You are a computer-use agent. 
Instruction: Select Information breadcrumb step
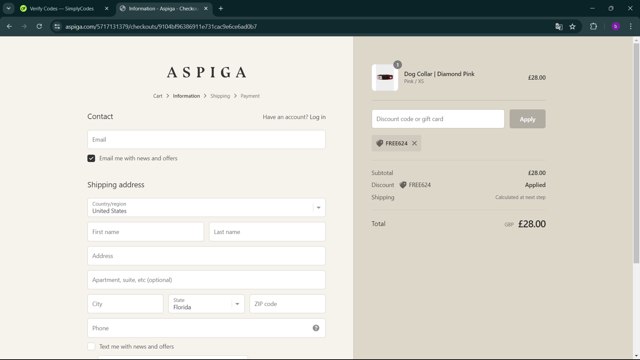click(x=186, y=96)
